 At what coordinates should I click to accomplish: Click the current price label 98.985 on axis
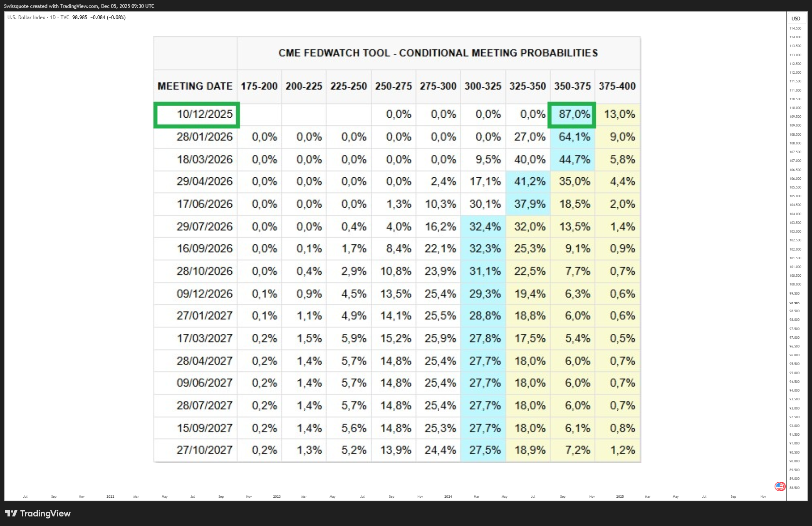tap(795, 303)
